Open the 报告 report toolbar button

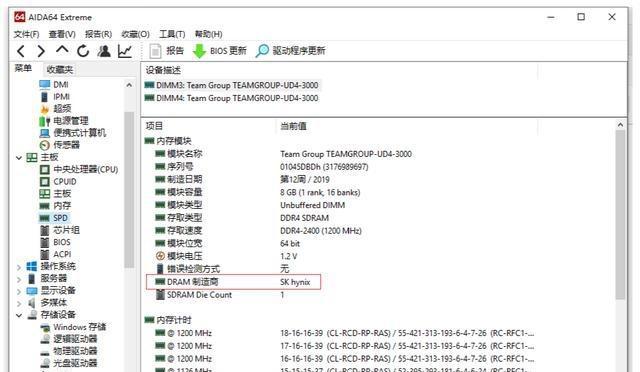coord(167,51)
